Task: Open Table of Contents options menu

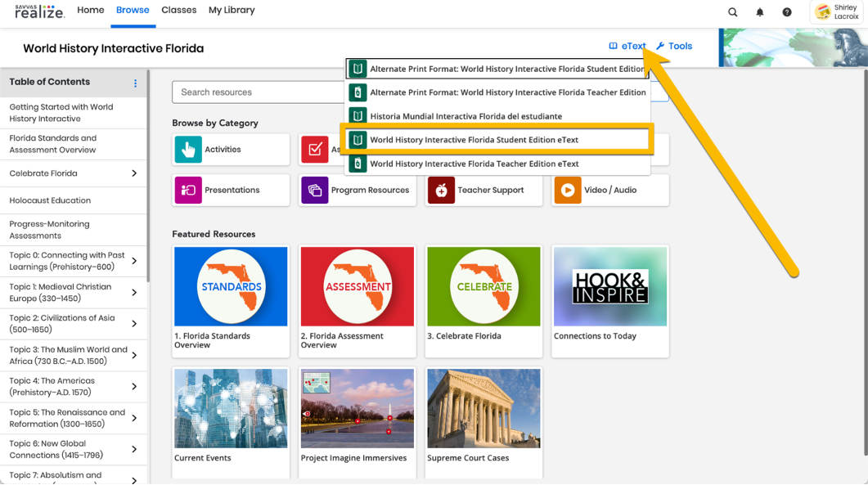Action: coord(135,83)
